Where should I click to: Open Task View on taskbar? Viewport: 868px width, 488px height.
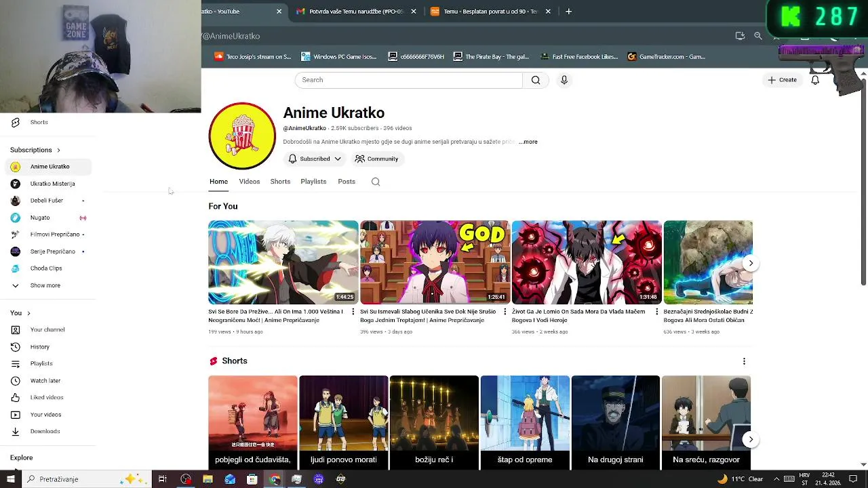pyautogui.click(x=163, y=479)
